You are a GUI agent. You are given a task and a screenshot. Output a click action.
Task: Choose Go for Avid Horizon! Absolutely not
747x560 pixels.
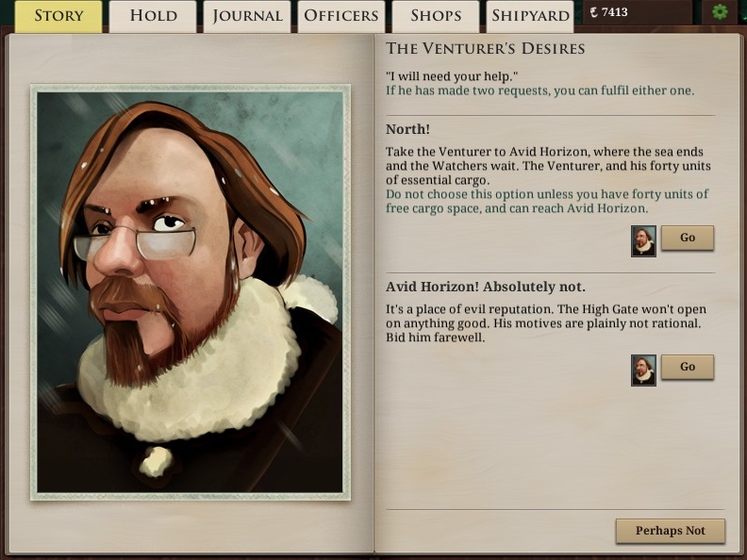(688, 367)
